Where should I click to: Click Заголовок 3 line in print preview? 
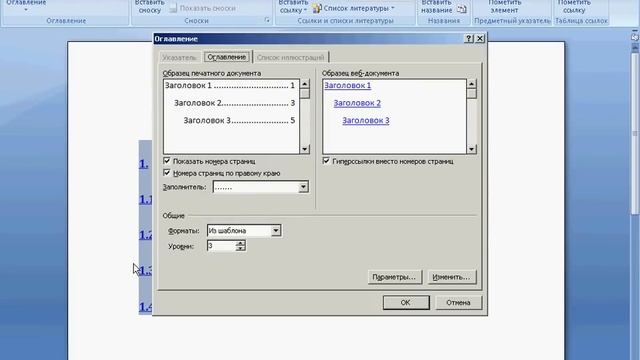point(239,120)
